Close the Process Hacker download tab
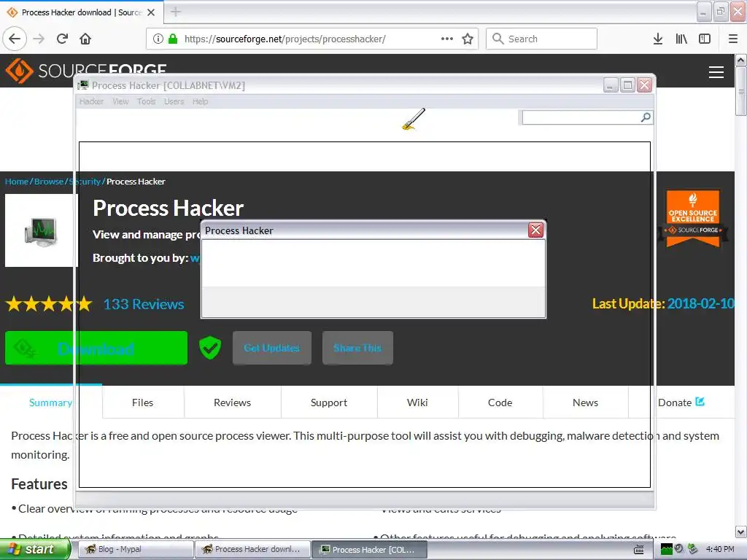 [x=151, y=12]
